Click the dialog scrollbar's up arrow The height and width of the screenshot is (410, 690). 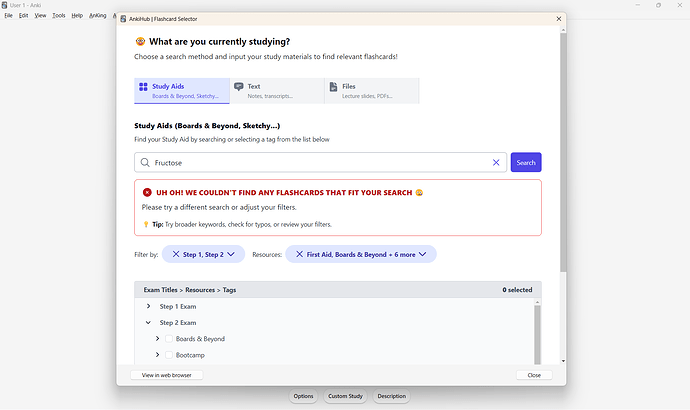[563, 30]
